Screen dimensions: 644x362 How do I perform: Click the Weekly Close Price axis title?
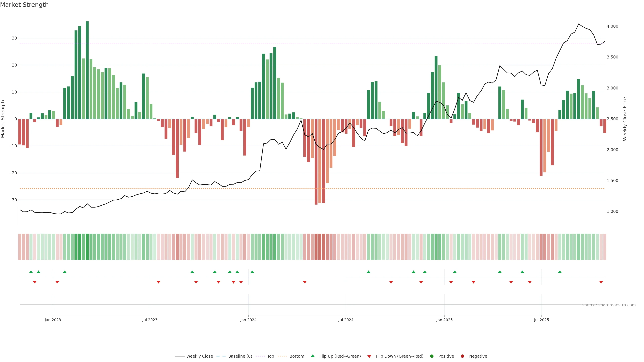tap(625, 119)
